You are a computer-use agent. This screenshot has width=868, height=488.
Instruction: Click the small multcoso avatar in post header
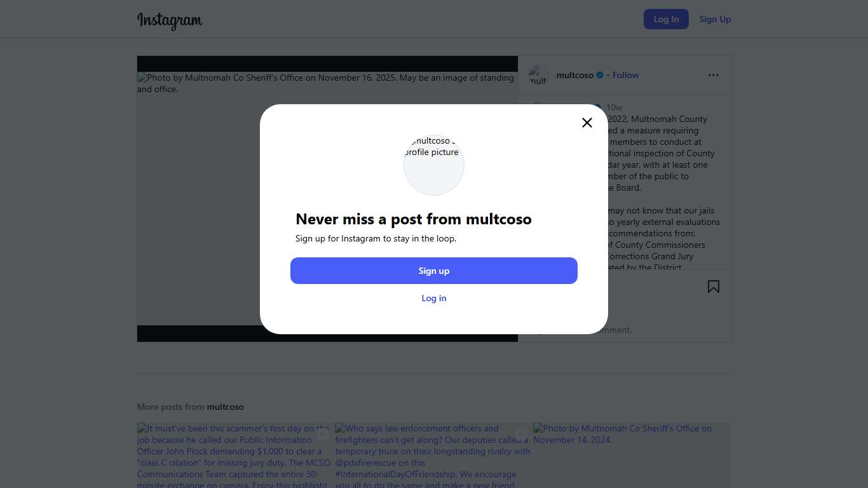pos(538,76)
